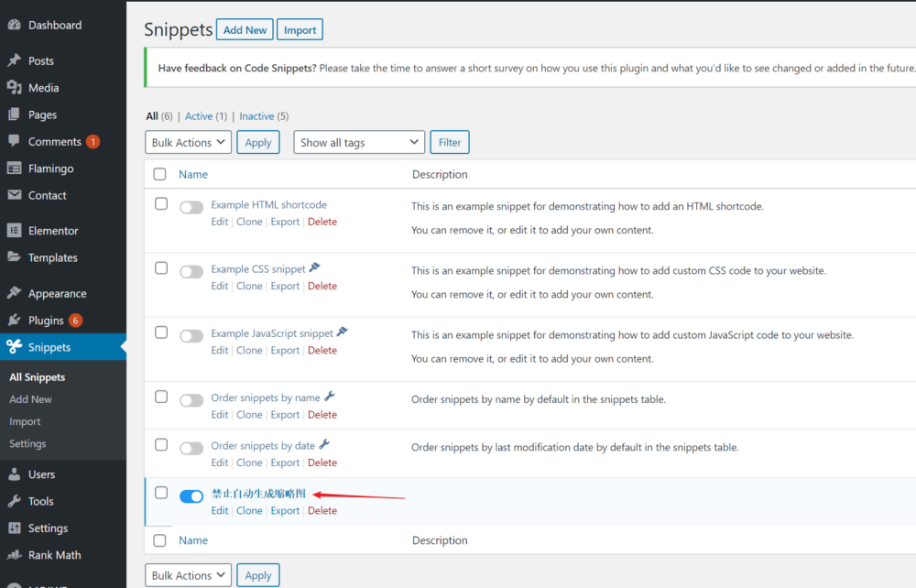Click the wrench icon beside Order snippets by name
Screen dimensions: 916x588
[x=330, y=397]
